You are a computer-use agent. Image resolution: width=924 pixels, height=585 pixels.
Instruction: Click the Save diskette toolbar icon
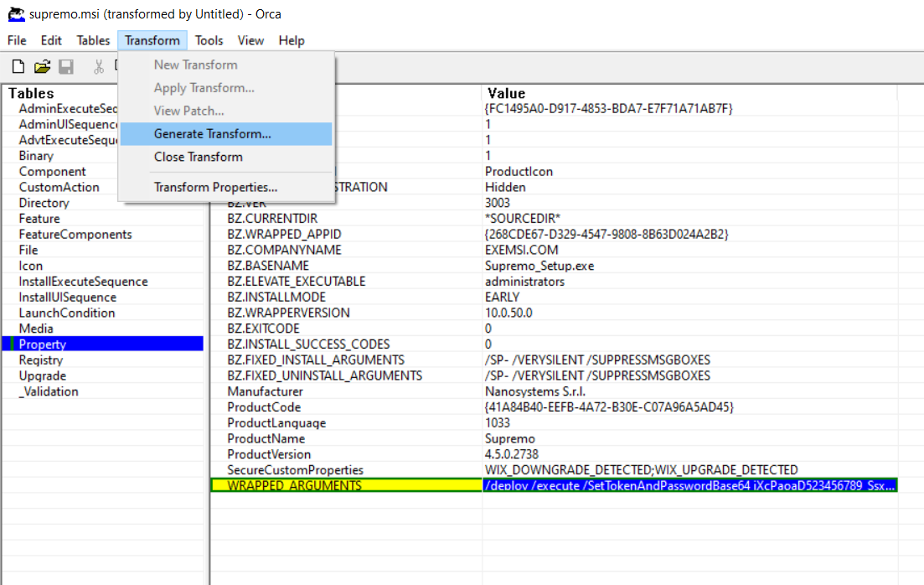pos(66,67)
